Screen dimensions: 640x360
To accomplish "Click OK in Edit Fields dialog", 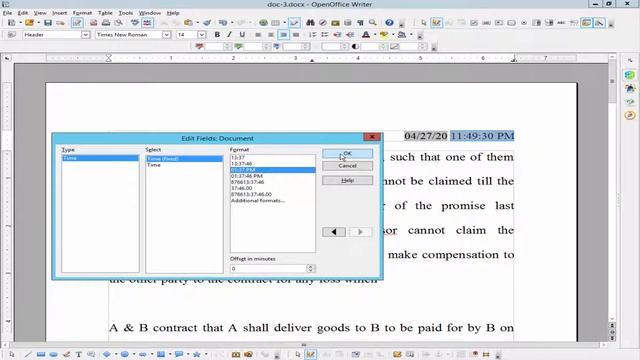I will coord(347,153).
